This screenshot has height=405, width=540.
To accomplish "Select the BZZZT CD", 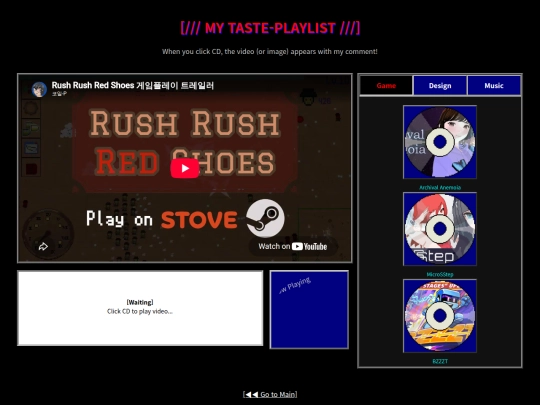I will click(x=440, y=316).
